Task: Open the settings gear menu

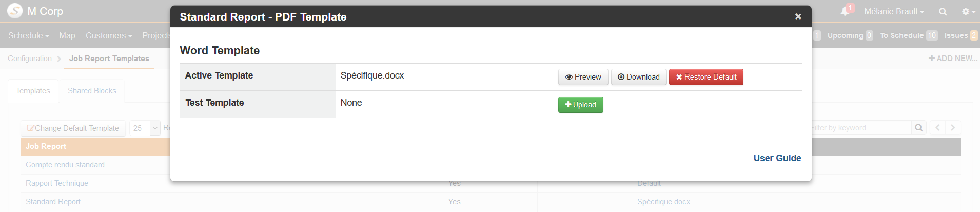Action: pyautogui.click(x=968, y=11)
